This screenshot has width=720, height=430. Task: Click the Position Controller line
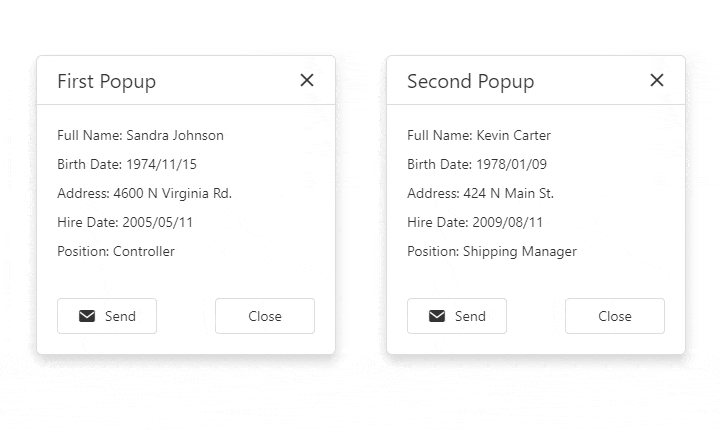[x=115, y=251]
